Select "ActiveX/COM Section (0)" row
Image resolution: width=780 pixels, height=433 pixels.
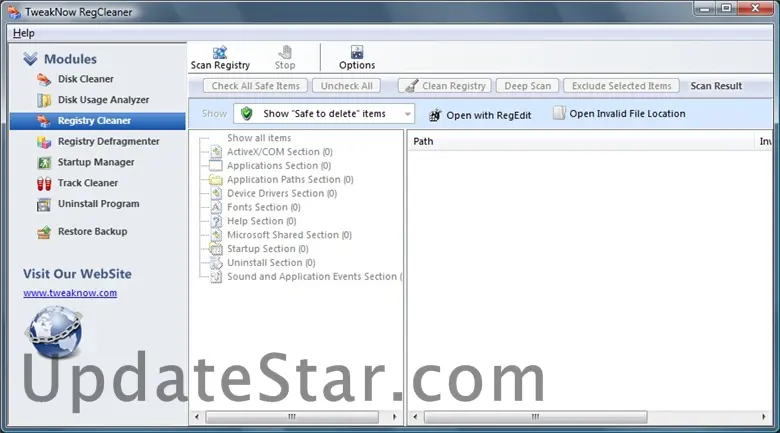point(280,152)
